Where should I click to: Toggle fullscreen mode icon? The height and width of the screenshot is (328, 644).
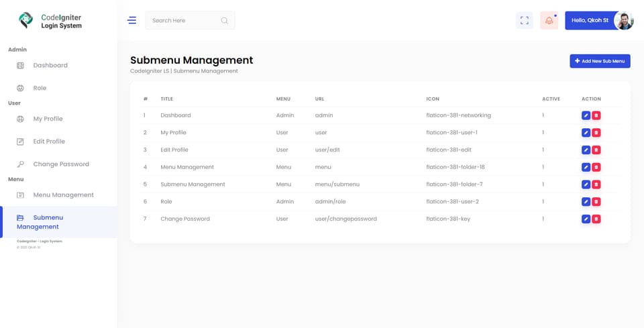[525, 21]
